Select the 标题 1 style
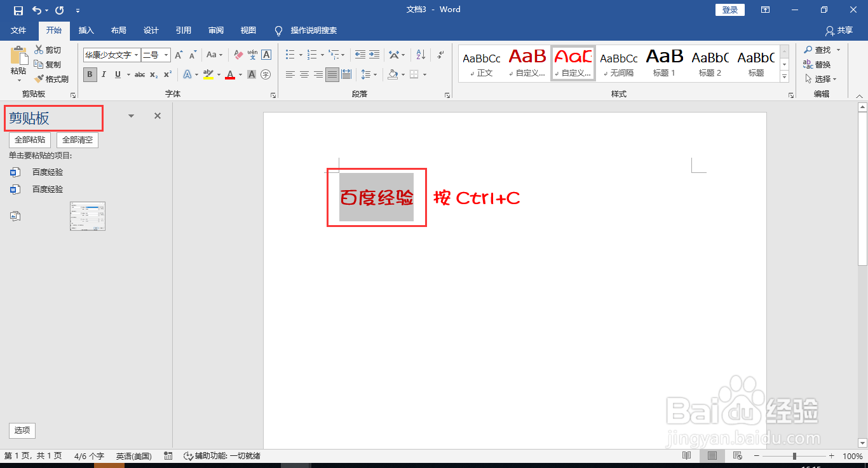The height and width of the screenshot is (468, 868). pyautogui.click(x=665, y=63)
